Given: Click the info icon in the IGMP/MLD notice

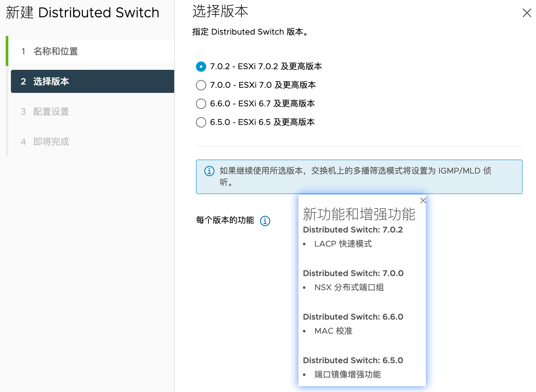Looking at the screenshot, I should click(x=209, y=171).
